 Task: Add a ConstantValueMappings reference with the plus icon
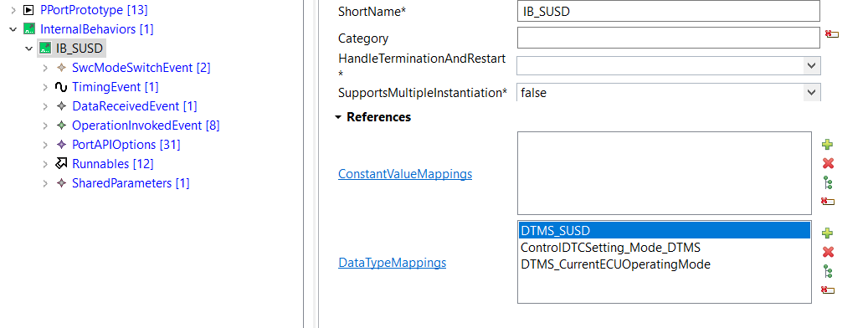pyautogui.click(x=828, y=145)
